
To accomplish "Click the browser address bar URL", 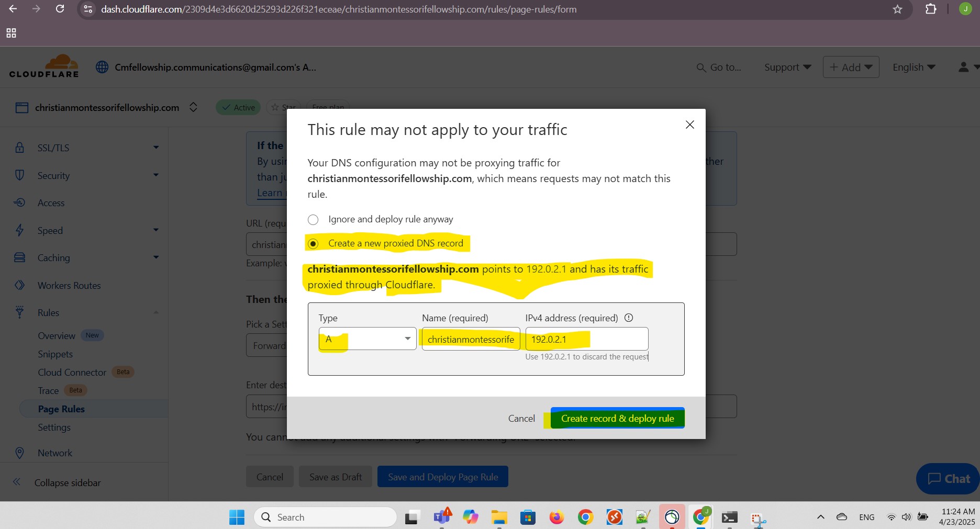I will (339, 9).
